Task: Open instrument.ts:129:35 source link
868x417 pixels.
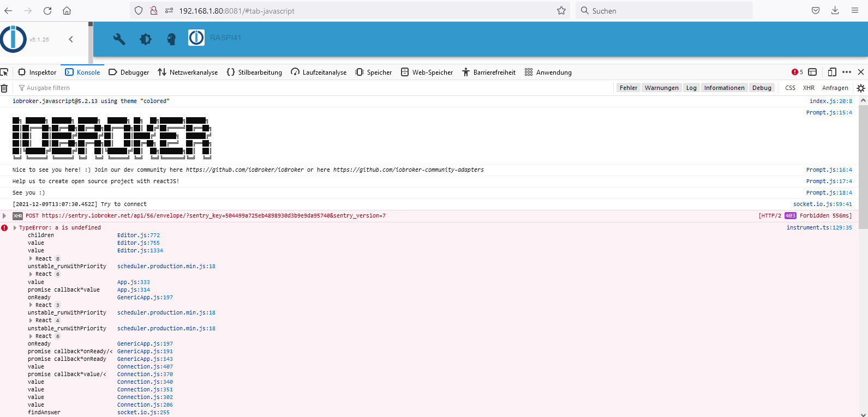Action: pyautogui.click(x=819, y=228)
